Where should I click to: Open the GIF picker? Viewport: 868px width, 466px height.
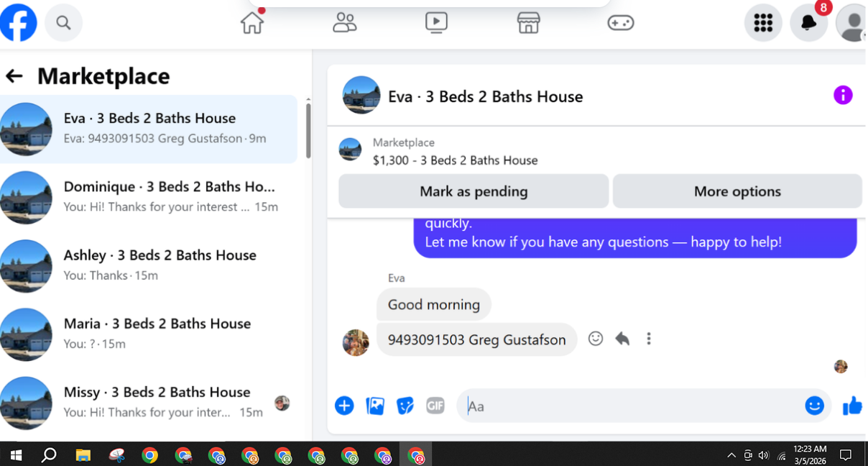coord(435,406)
